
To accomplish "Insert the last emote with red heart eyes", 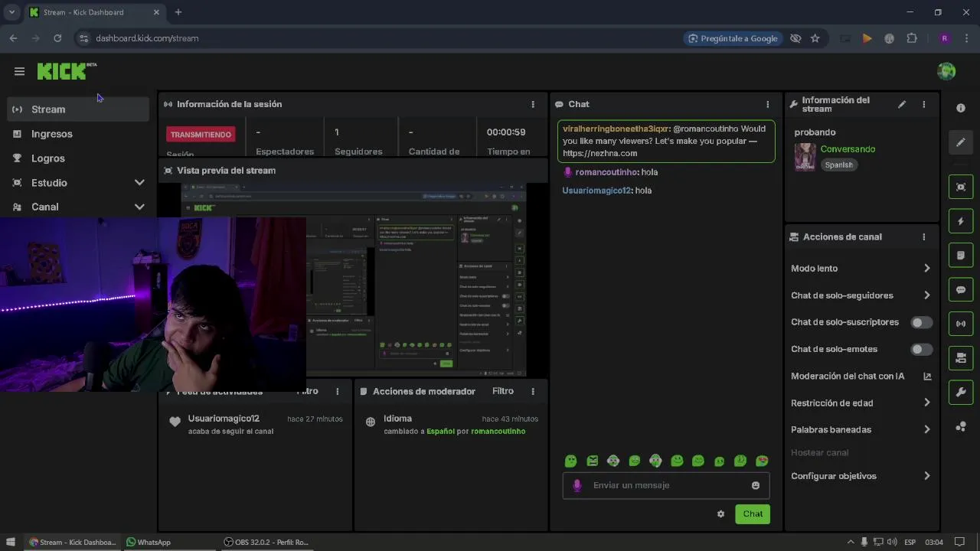I will (762, 461).
